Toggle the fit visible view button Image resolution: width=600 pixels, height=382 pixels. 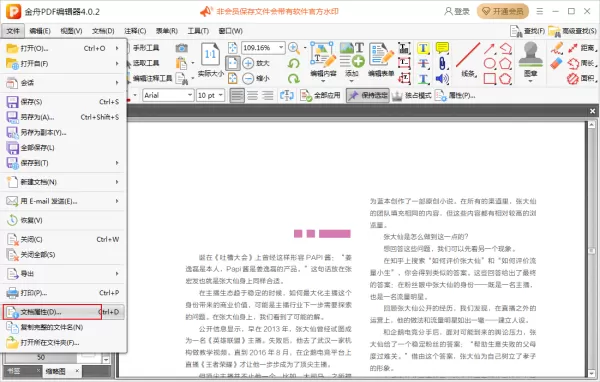(233, 78)
